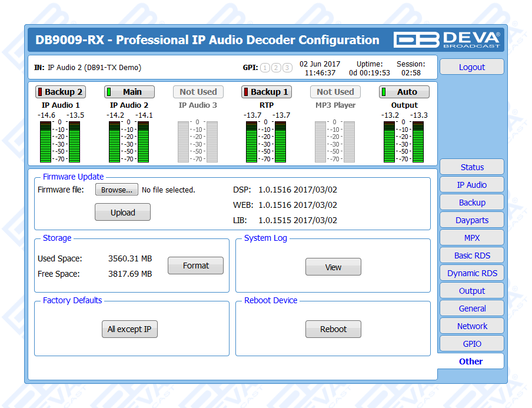
Task: Click GPI indicator 2
Action: pos(276,68)
